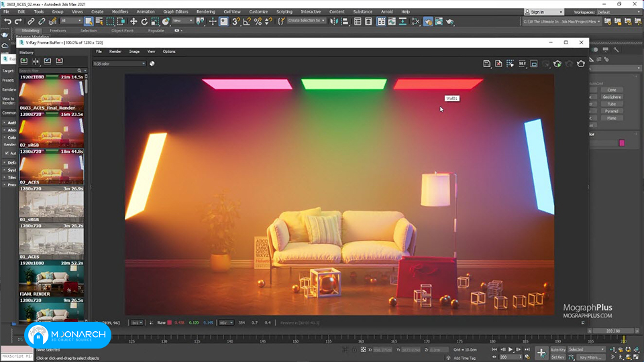The height and width of the screenshot is (362, 644).
Task: Play the animation in time controls
Action: coord(511,349)
